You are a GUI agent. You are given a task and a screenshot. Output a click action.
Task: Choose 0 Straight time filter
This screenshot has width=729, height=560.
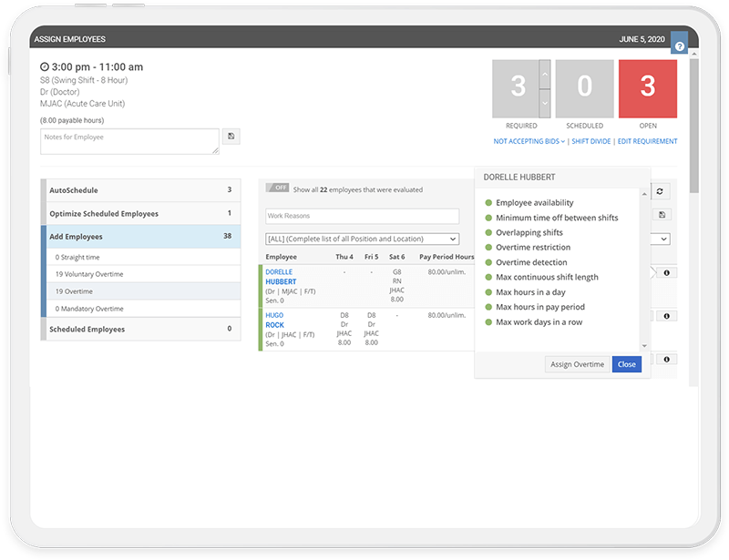point(144,257)
